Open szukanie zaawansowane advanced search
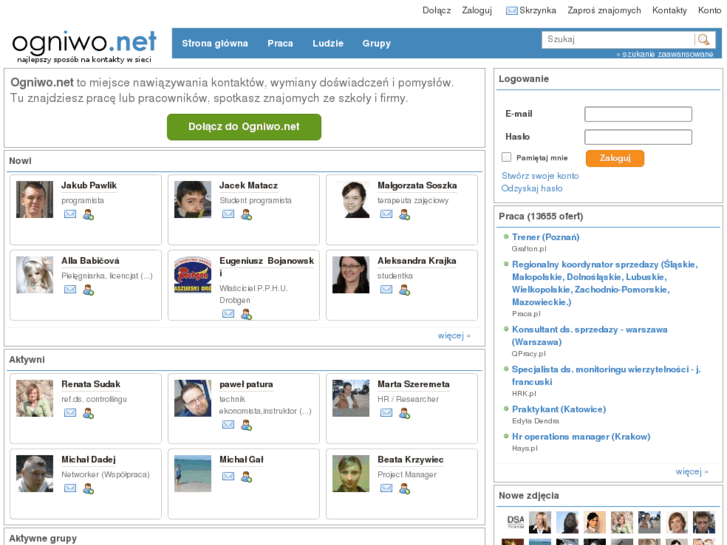This screenshot has height=545, width=727. [x=665, y=54]
